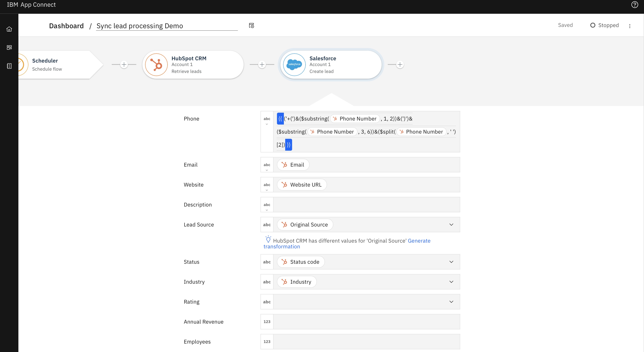Edit the flow name Sync lead processing Demo
This screenshot has height=352, width=644.
pos(167,26)
